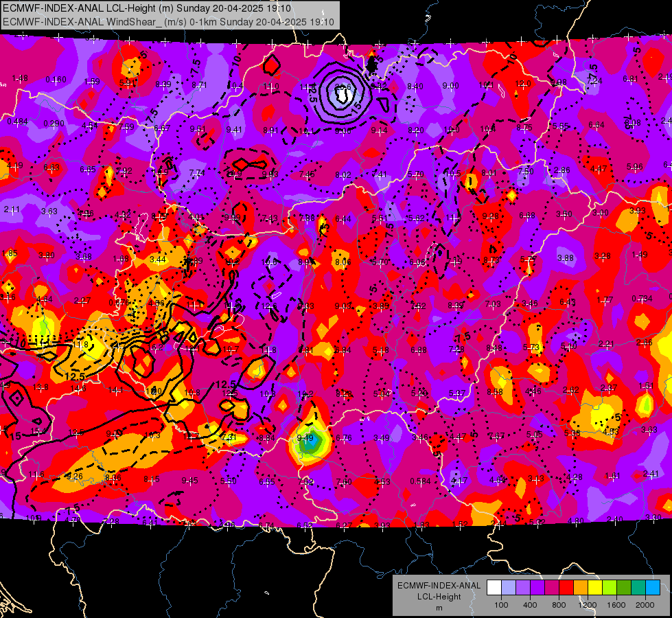
Task: Click the grid value 3.44 in the orange area
Action: tap(158, 260)
